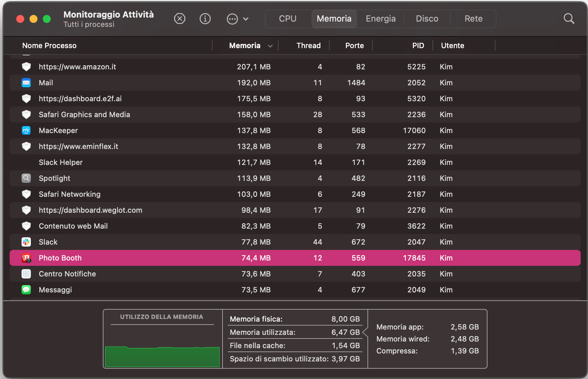Sort by the Thread column header
The width and height of the screenshot is (588, 379).
tap(308, 45)
